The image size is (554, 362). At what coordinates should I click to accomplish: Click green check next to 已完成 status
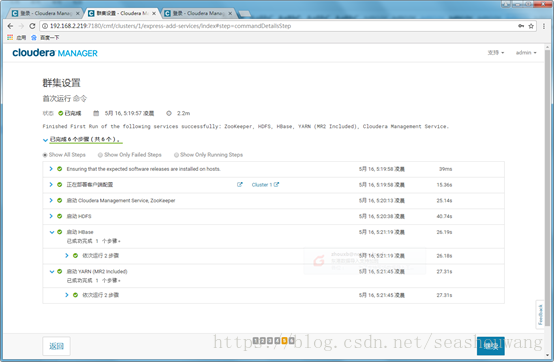61,113
